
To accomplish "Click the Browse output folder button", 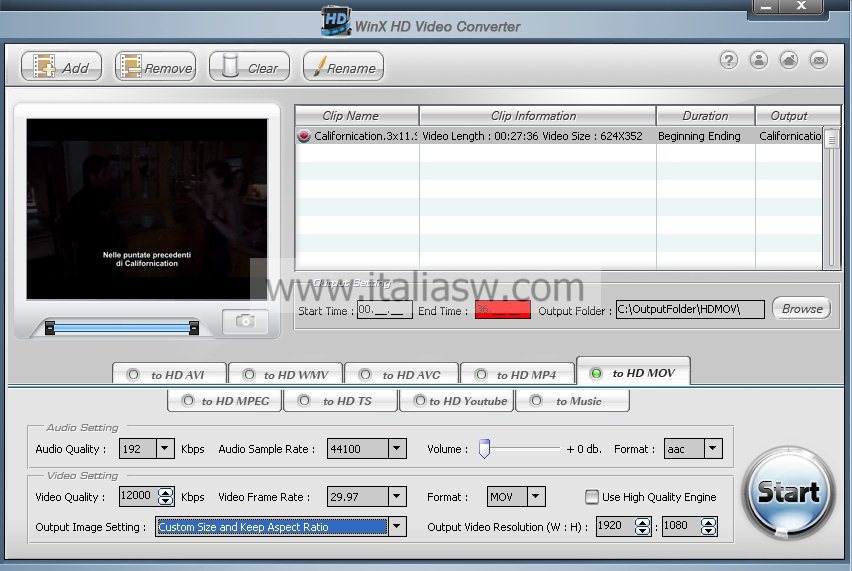I will point(801,308).
